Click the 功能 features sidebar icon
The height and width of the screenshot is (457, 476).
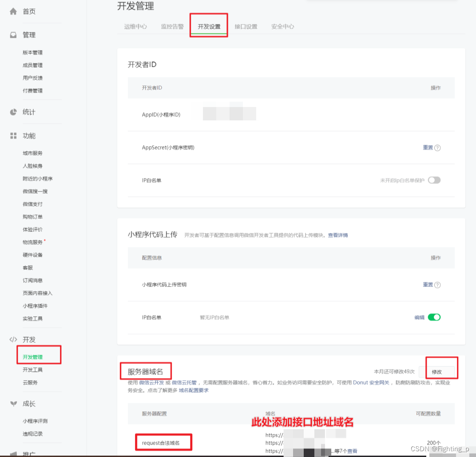[13, 135]
